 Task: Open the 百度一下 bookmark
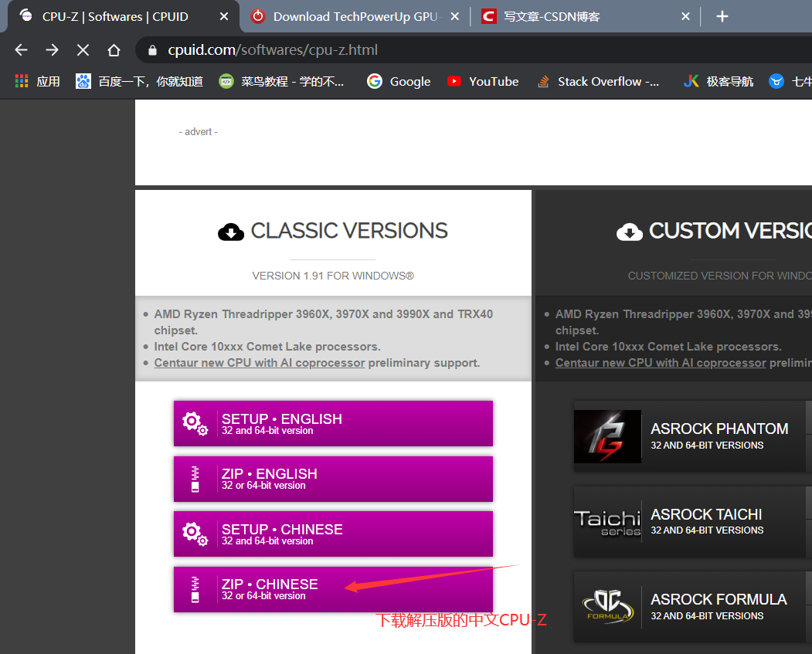pyautogui.click(x=139, y=81)
